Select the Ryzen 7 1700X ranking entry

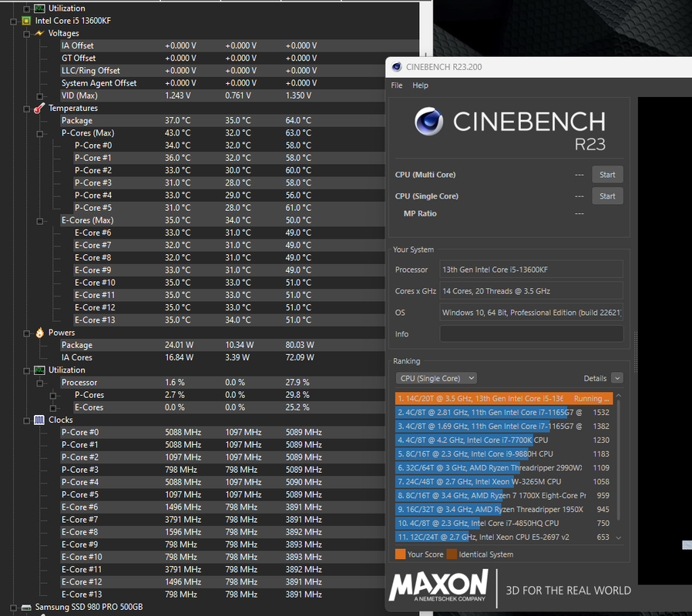503,496
